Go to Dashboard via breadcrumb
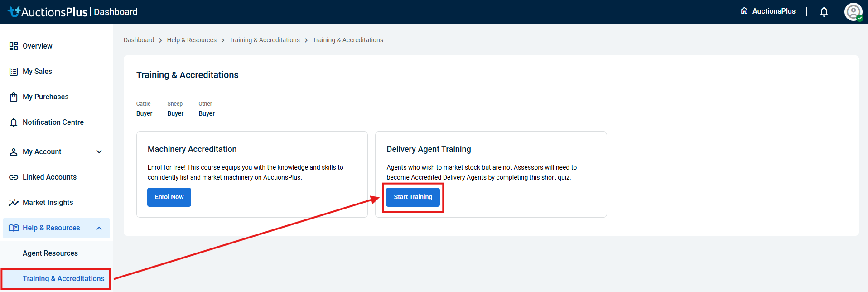Screen dimensions: 868x292 click(x=139, y=40)
